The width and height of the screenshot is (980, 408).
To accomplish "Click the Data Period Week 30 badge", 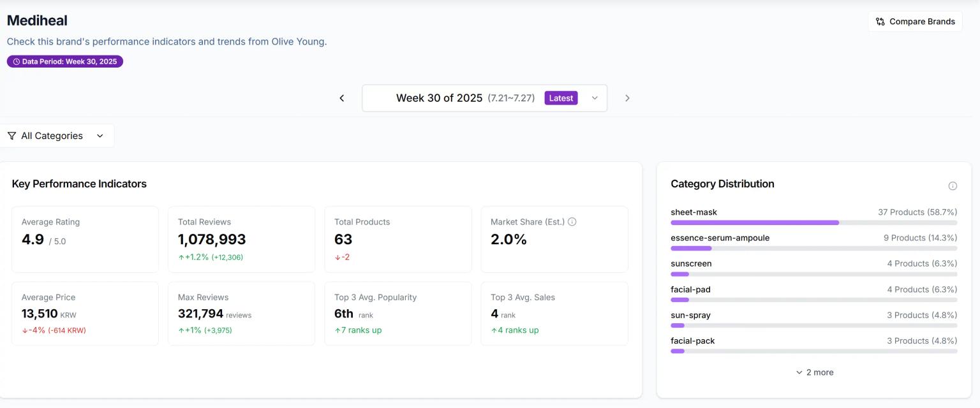I will (x=65, y=62).
